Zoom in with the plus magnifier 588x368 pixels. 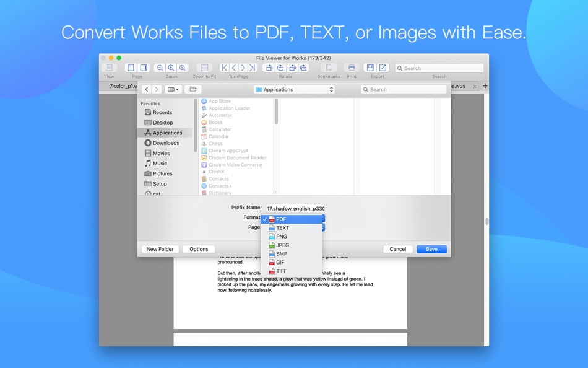point(171,68)
